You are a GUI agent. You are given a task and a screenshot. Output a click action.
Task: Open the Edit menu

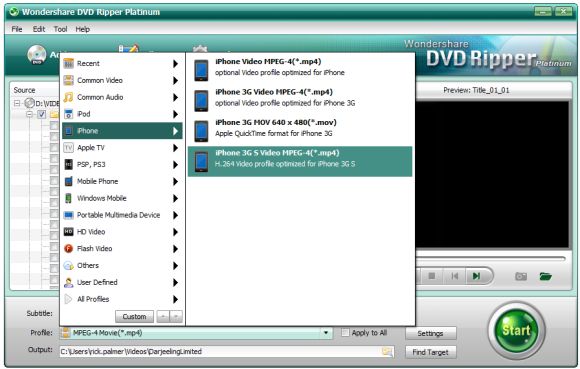[38, 29]
